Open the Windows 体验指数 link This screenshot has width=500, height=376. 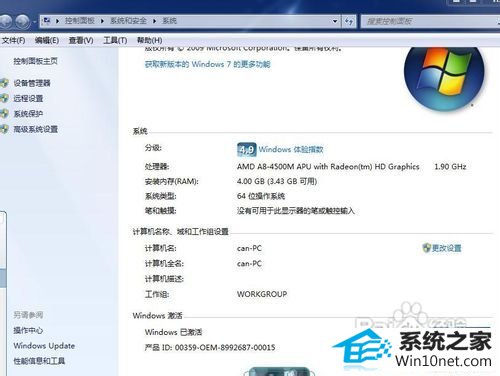point(291,149)
